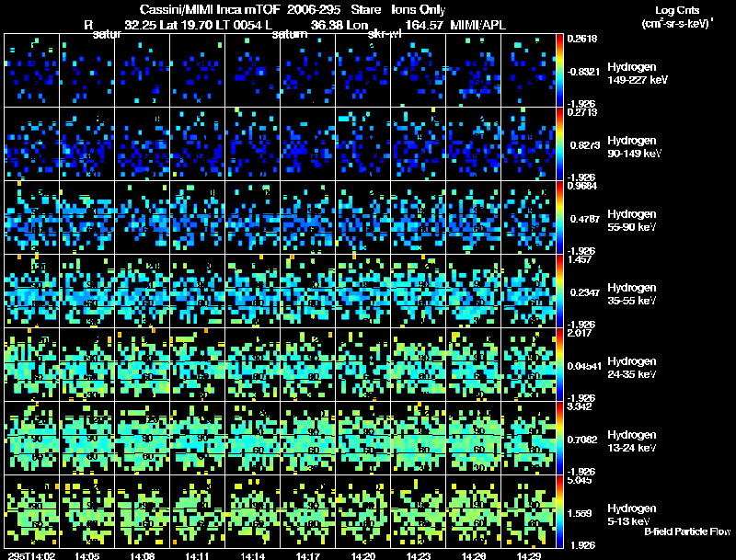Click the 'B-field Particle Flow' label
Screen dimensions: 736x560
[687, 531]
